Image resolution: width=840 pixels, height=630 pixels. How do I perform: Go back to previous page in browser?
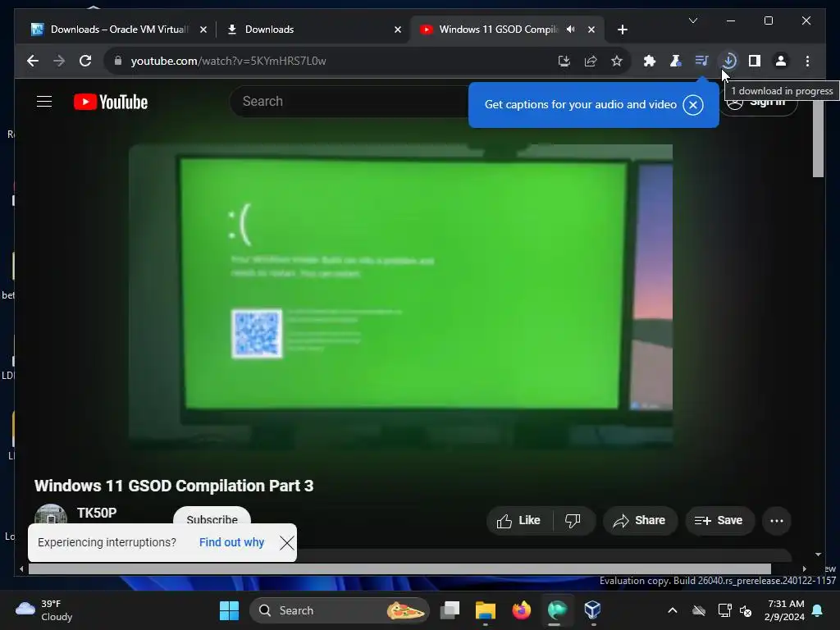pos(33,61)
